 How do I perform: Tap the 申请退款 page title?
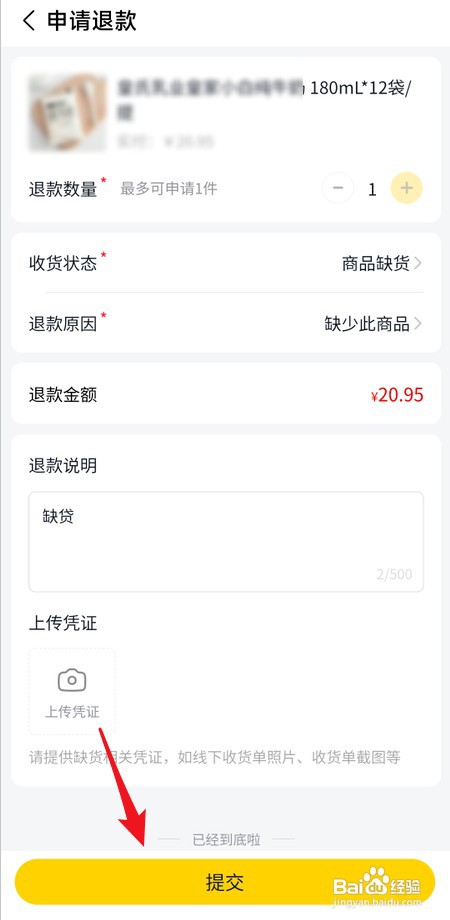coord(92,21)
